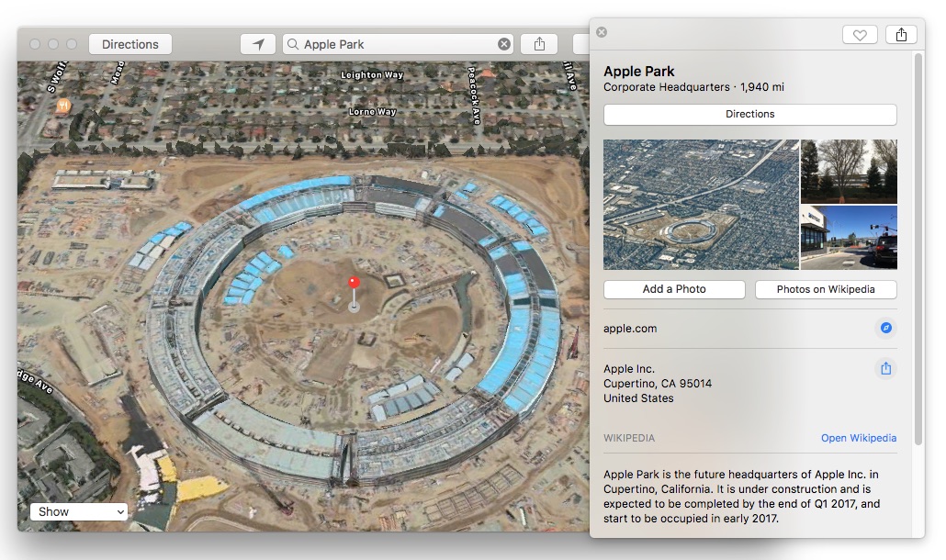Open apple.com using the Safari compass icon
Screen dimensions: 946x560
885,328
